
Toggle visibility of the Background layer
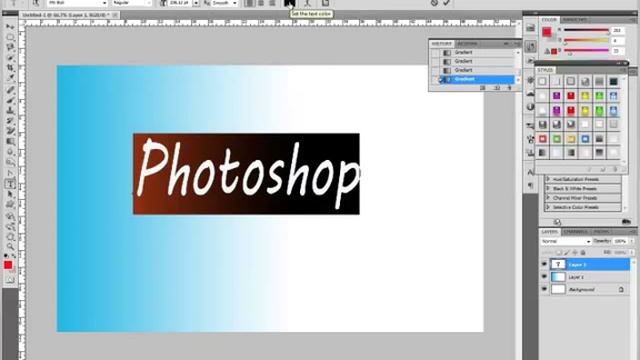pos(544,289)
